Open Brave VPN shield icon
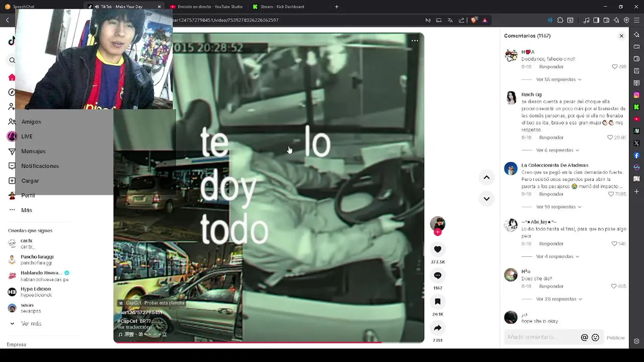 click(626, 20)
